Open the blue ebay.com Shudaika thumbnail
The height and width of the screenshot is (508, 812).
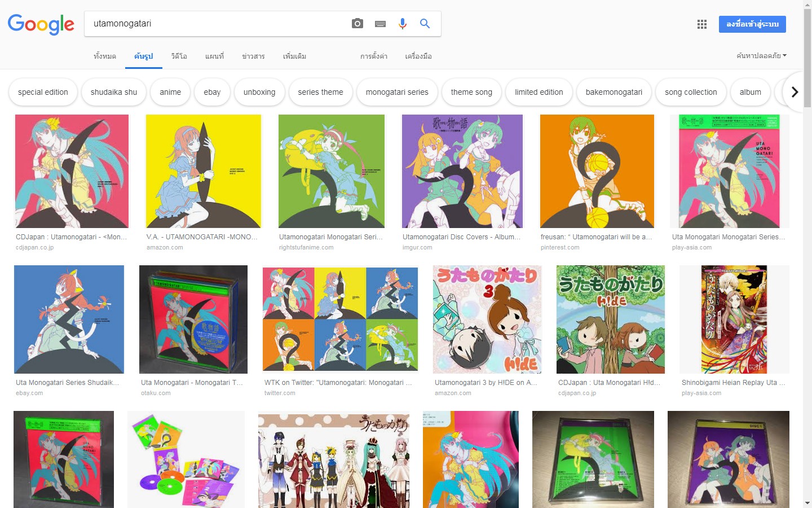coord(69,319)
